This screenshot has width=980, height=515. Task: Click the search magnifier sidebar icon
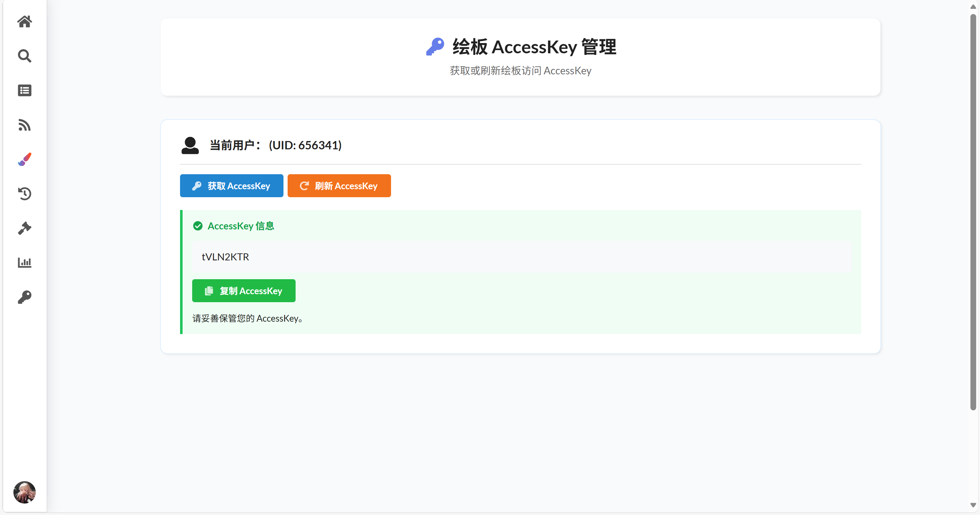(24, 56)
